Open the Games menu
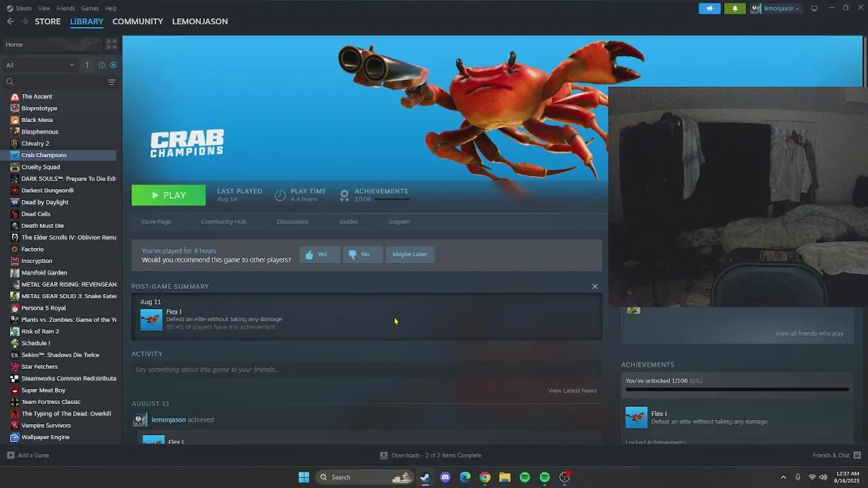This screenshot has height=488, width=868. (x=90, y=8)
